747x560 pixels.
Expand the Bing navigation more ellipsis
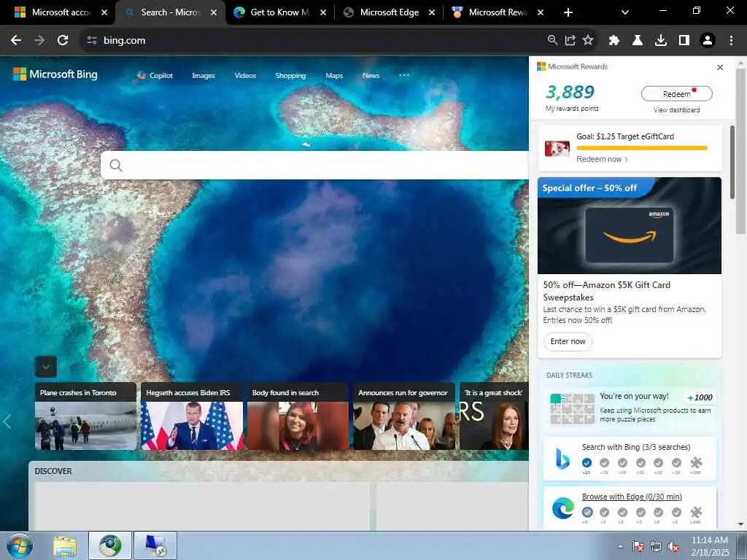coord(404,75)
